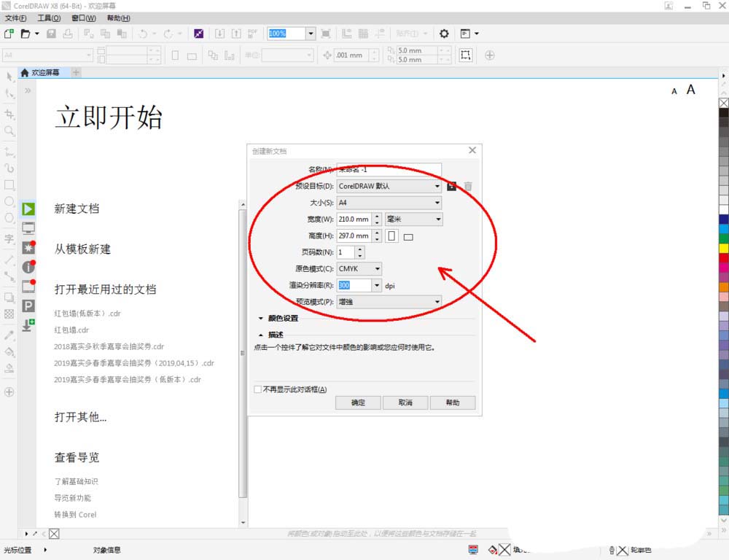Click the 确定 button
This screenshot has height=560, width=729.
(x=359, y=402)
